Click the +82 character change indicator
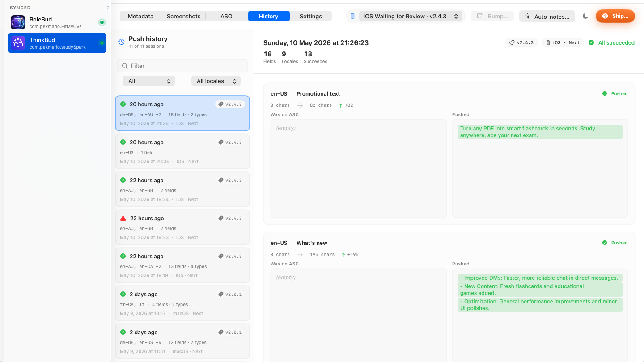Viewport: 644px width, 362px height. [x=347, y=105]
